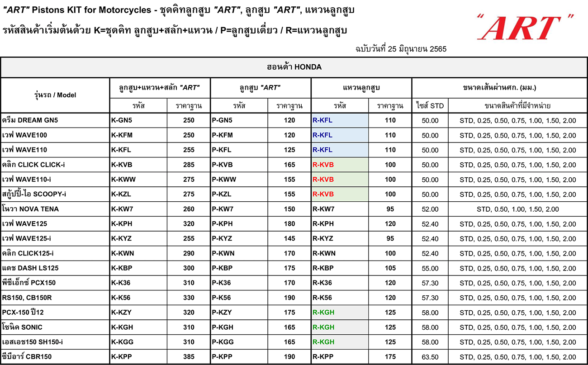Select the PCX-150 ปี12 model cell
The width and height of the screenshot is (588, 365).
(x=55, y=312)
